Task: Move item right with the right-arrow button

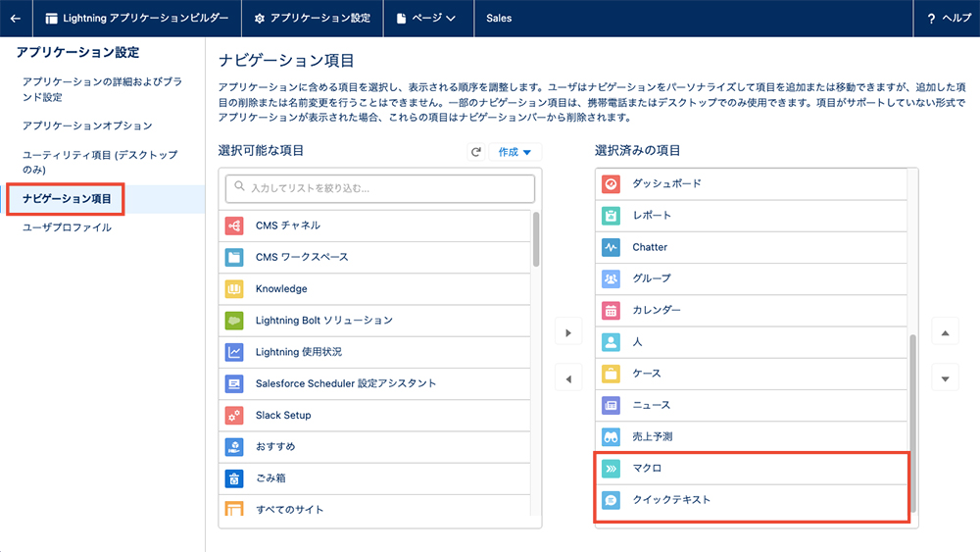Action: 568,332
